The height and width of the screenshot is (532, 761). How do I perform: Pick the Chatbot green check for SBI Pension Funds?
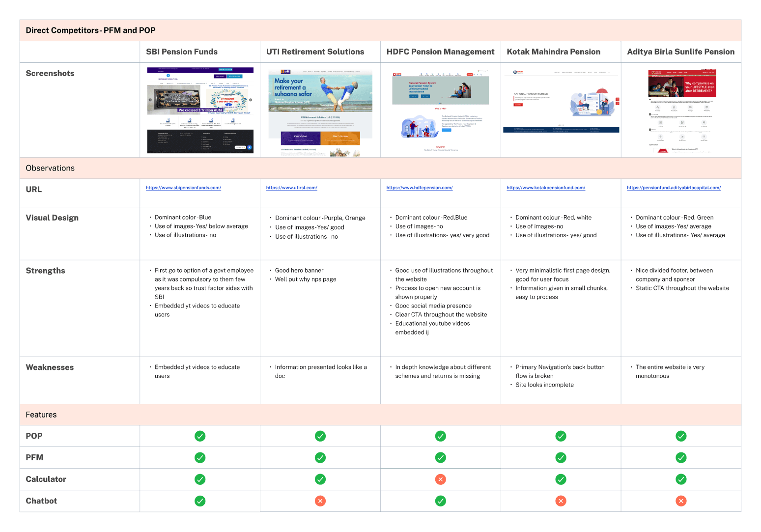click(x=200, y=501)
